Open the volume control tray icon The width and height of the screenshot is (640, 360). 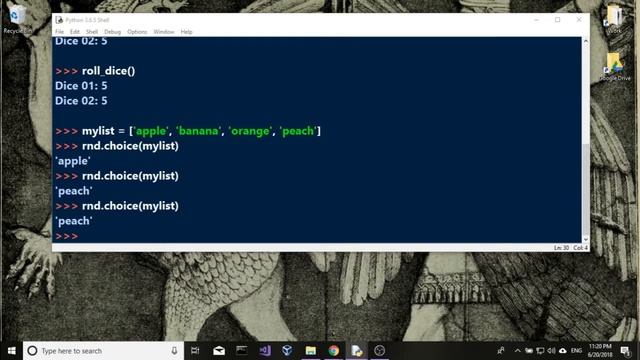pos(551,351)
